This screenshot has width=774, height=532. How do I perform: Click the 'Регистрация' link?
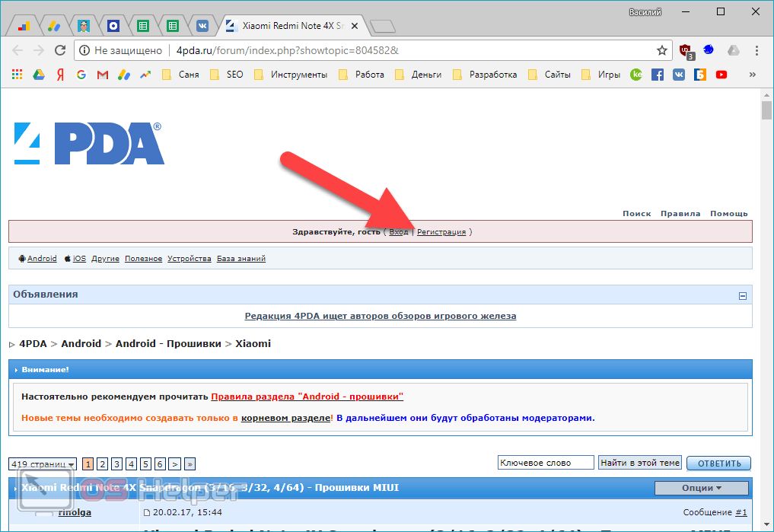tap(441, 232)
